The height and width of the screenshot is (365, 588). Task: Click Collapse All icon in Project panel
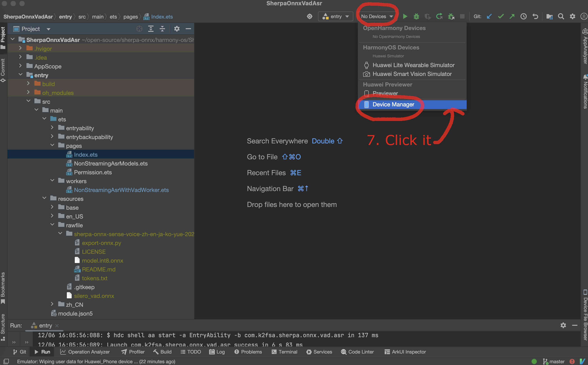point(162,29)
